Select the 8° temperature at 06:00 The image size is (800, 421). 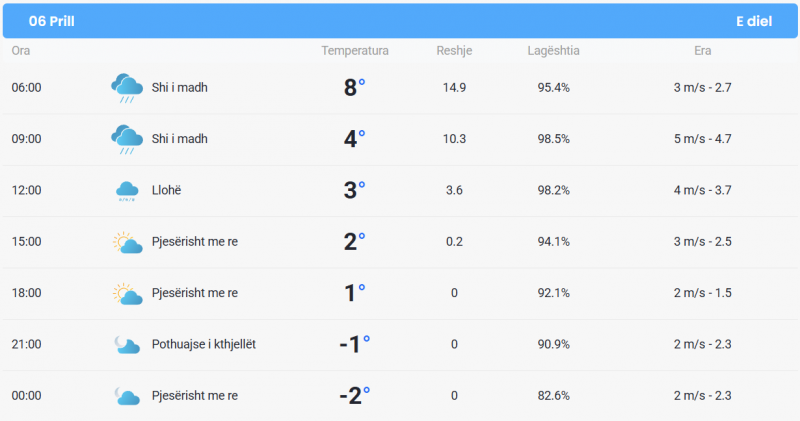tap(354, 87)
